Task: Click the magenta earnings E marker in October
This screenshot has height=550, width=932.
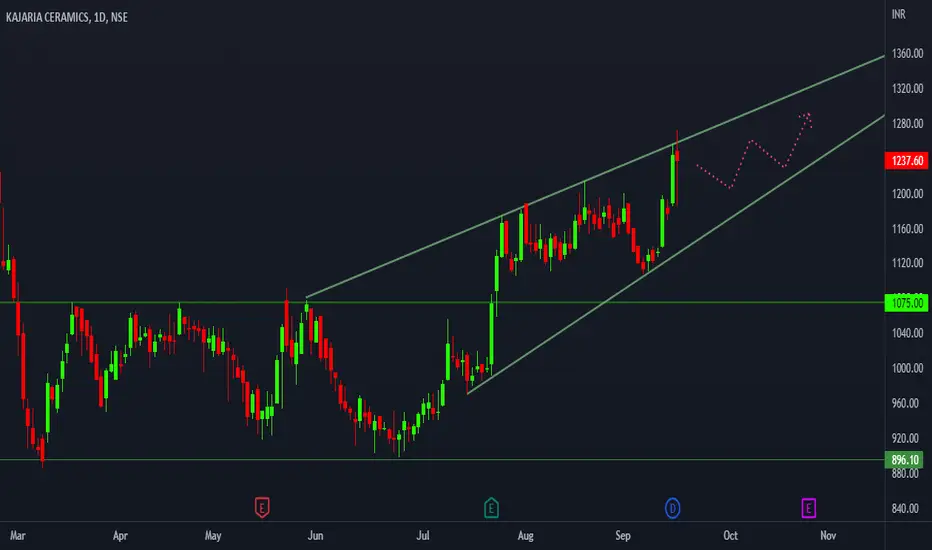Action: [x=808, y=508]
